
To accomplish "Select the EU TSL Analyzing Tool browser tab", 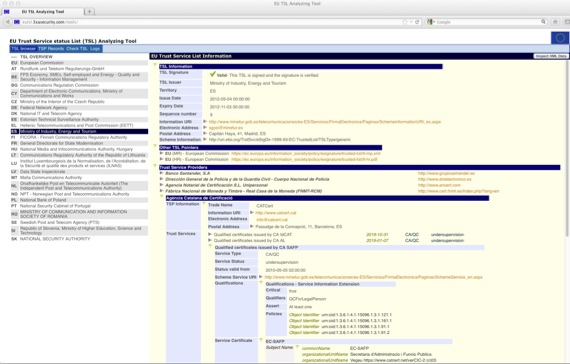I will tap(43, 12).
